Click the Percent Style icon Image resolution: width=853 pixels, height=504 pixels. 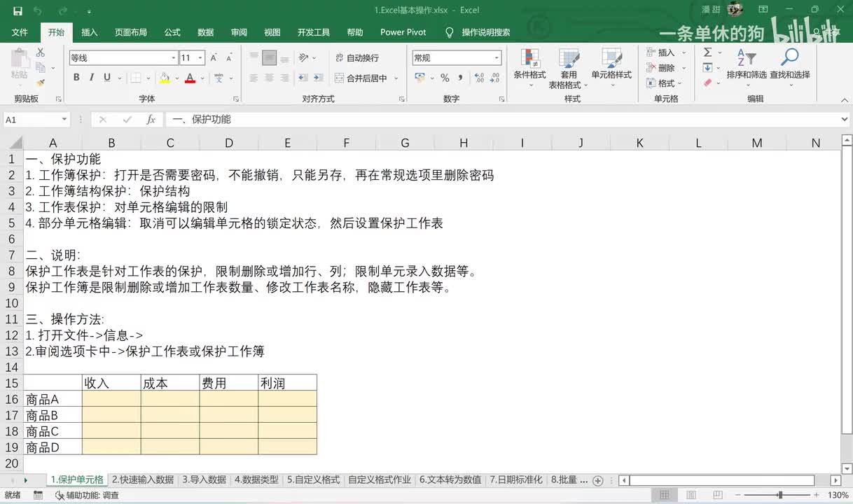(x=445, y=78)
